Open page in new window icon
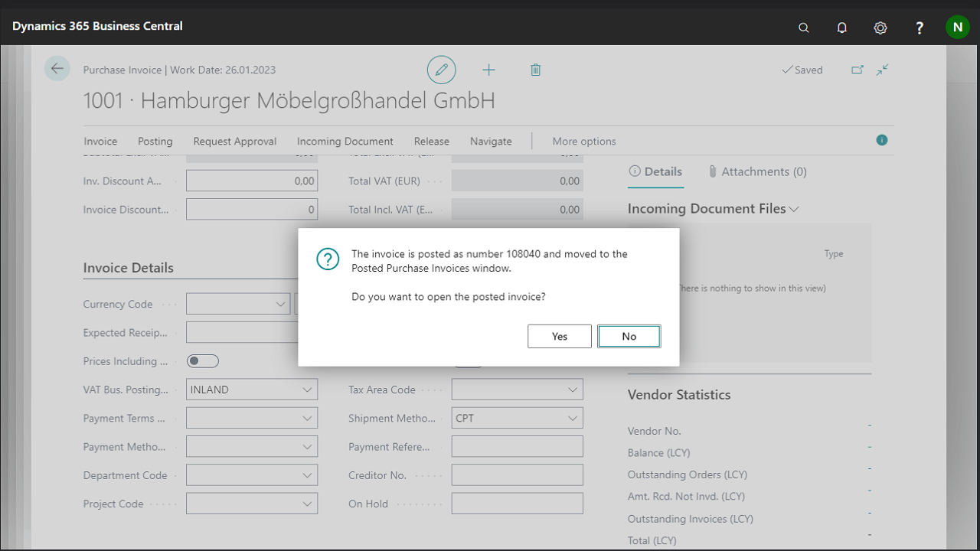 [x=857, y=70]
